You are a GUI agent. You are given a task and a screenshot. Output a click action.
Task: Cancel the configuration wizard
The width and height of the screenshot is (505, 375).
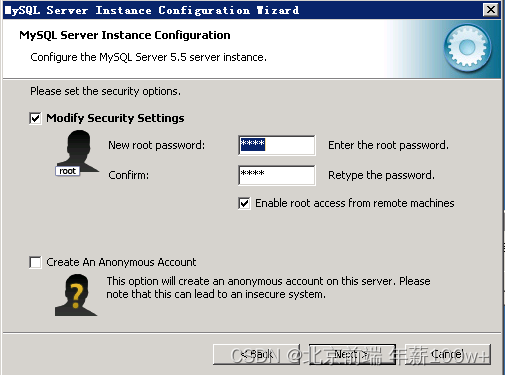(448, 354)
